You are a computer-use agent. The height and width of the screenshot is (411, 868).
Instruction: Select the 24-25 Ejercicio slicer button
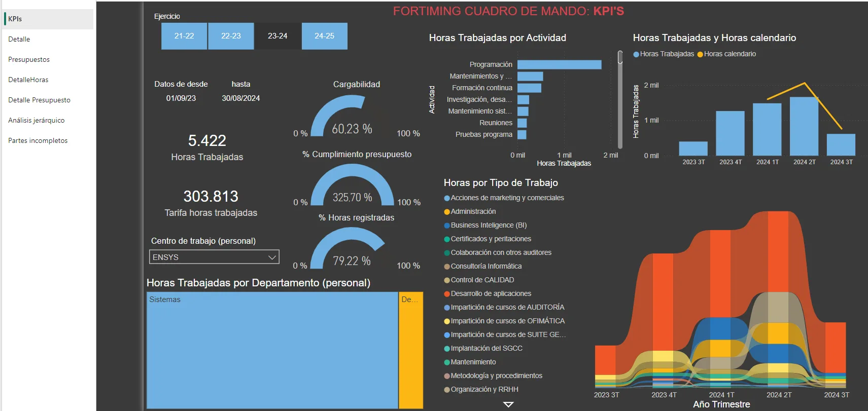(x=325, y=36)
